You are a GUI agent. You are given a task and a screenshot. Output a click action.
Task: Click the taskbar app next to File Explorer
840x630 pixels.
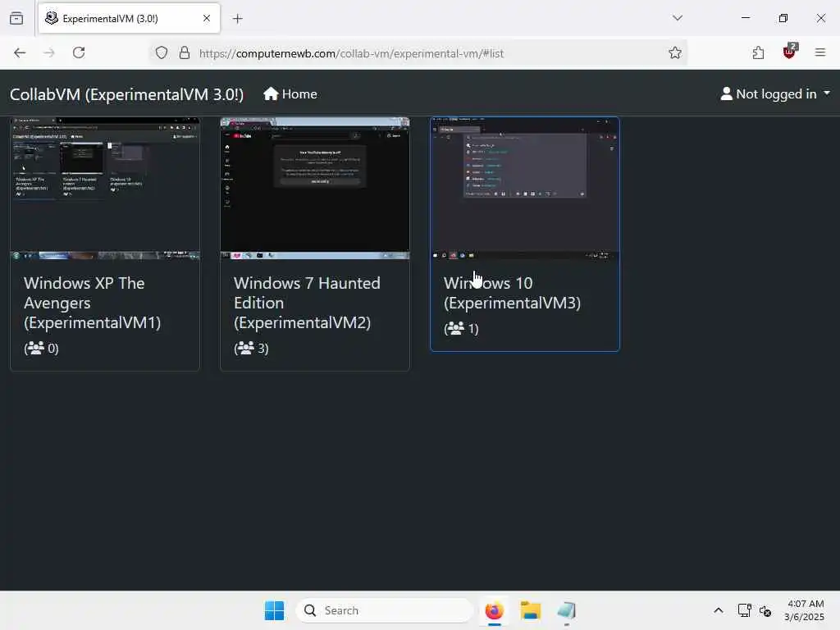(566, 610)
